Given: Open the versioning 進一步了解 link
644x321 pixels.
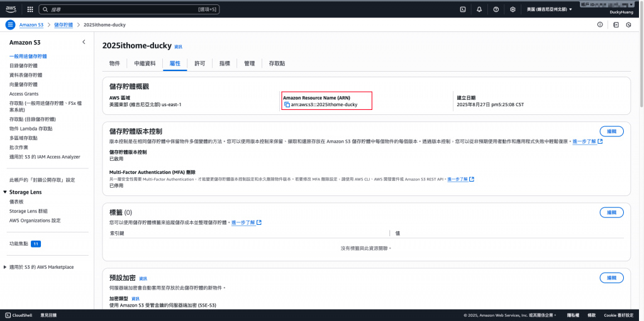Looking at the screenshot, I should [588, 141].
